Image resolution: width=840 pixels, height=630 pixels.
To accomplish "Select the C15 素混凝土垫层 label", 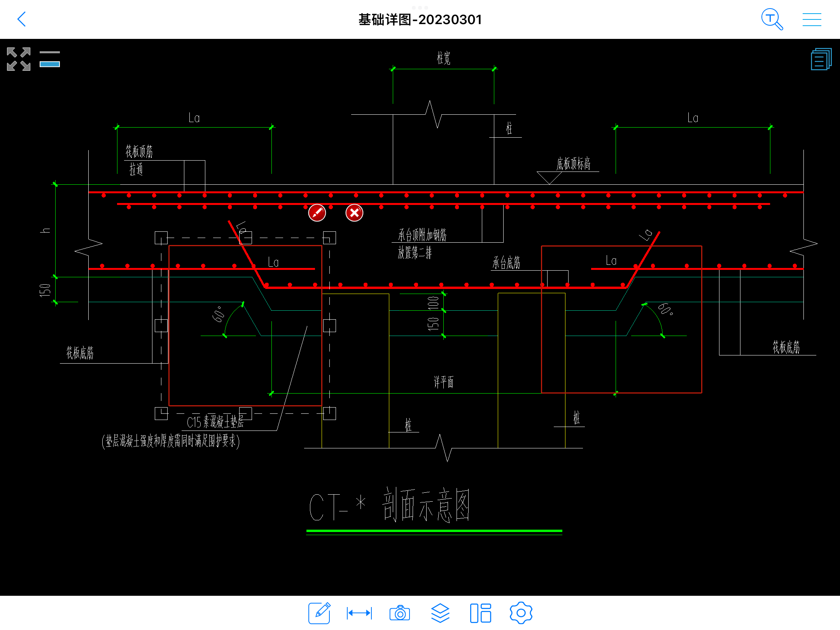I will point(215,422).
